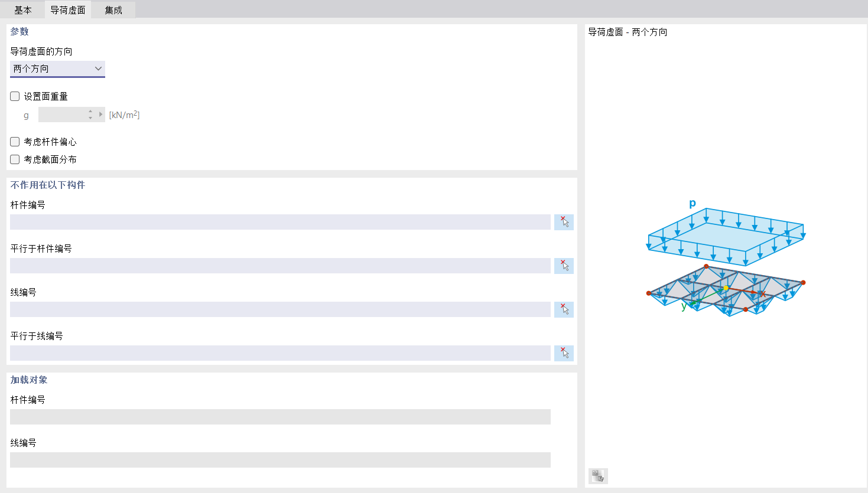Image resolution: width=868 pixels, height=493 pixels.
Task: Select the 导荷虚面 tab
Action: (x=68, y=10)
